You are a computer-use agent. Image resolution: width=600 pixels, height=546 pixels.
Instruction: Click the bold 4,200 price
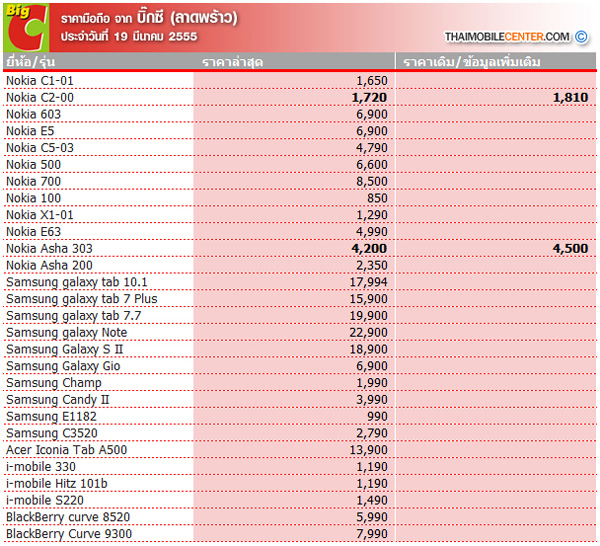tap(369, 249)
